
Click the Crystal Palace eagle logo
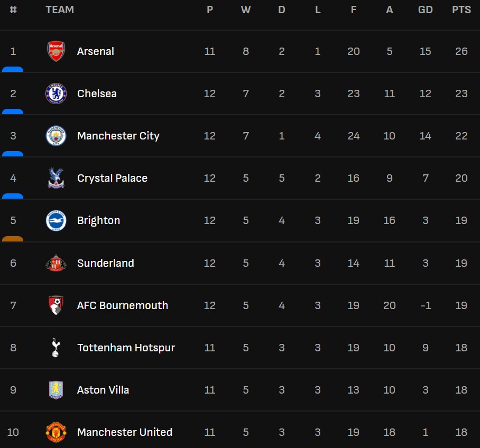coord(56,178)
